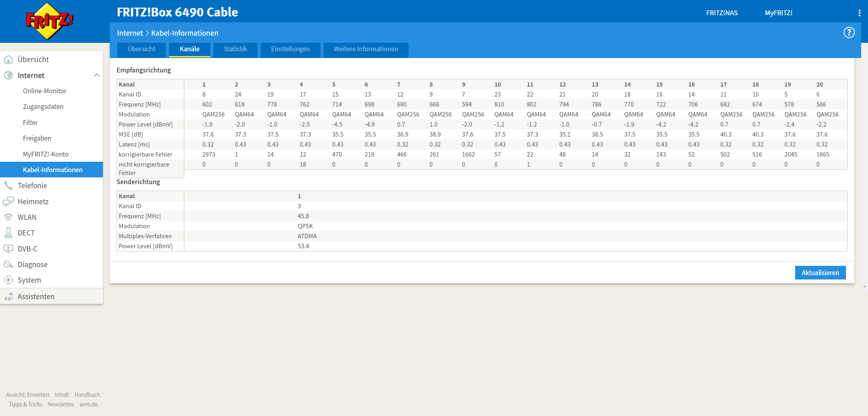Click the 2973 korrigierbare Fehler value
Screen dimensions: 868x416
(x=209, y=155)
